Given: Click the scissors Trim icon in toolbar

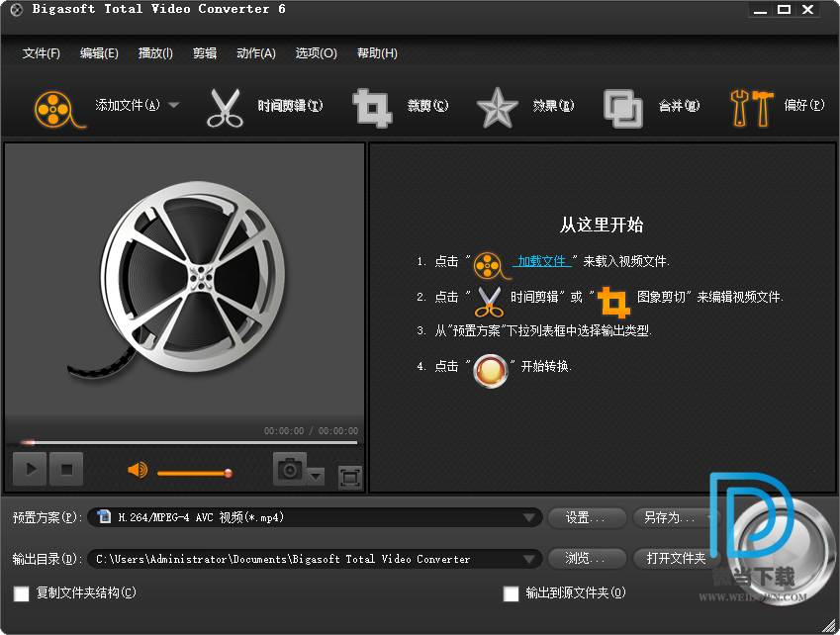Looking at the screenshot, I should (x=225, y=108).
